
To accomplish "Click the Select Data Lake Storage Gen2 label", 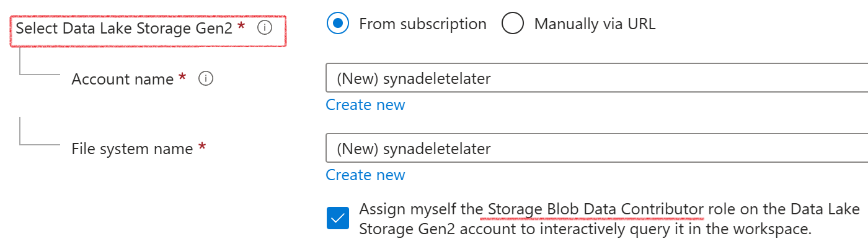I will click(x=124, y=28).
